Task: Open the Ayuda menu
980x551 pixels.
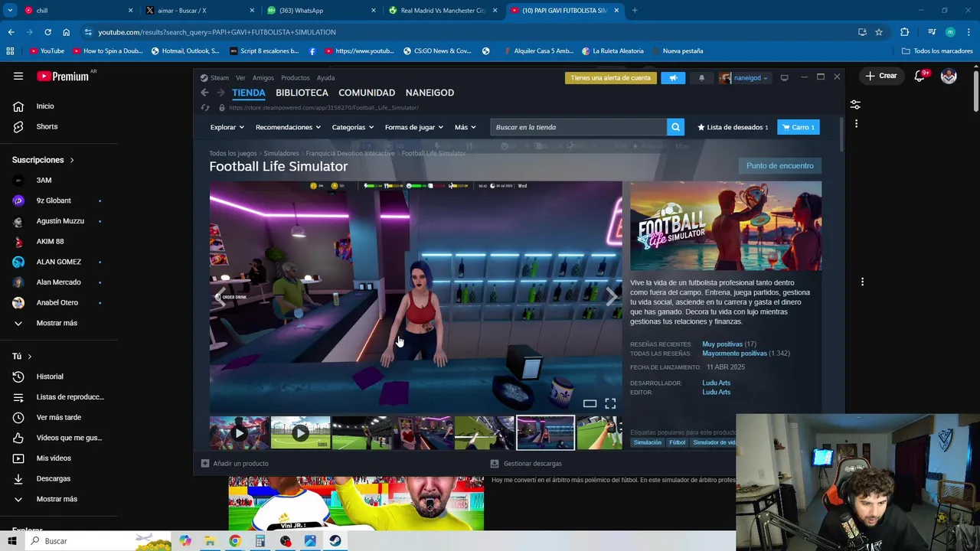Action: pyautogui.click(x=325, y=78)
